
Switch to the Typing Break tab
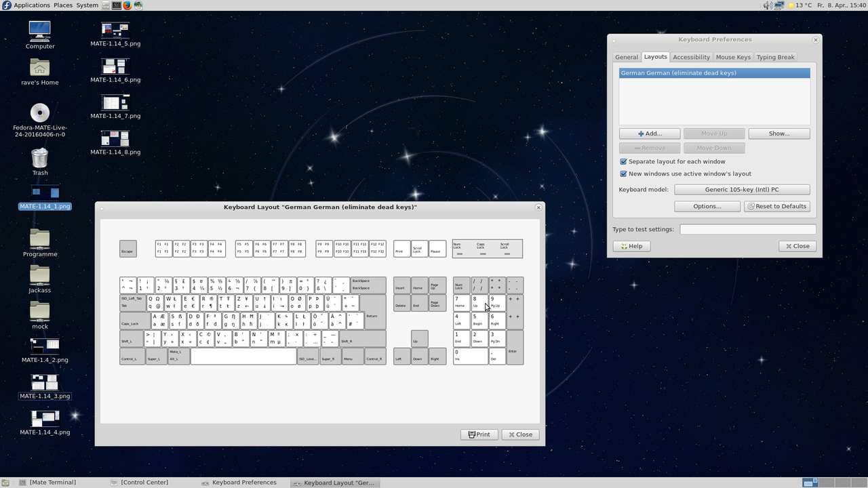pos(775,58)
